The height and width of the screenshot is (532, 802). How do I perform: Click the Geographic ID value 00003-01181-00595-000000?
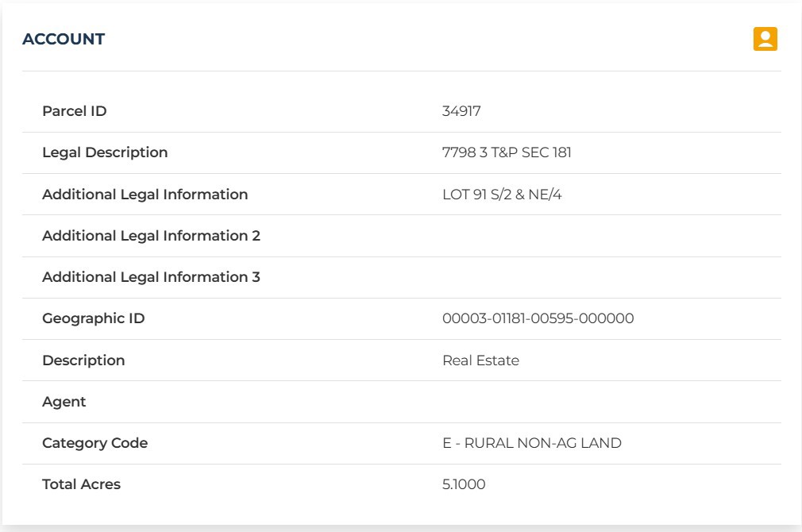click(538, 318)
